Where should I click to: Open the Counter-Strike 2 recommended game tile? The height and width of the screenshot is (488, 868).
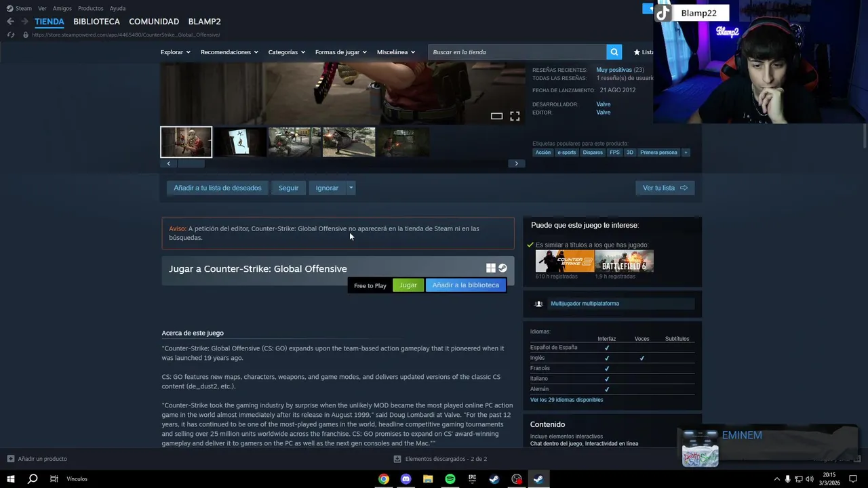click(565, 261)
